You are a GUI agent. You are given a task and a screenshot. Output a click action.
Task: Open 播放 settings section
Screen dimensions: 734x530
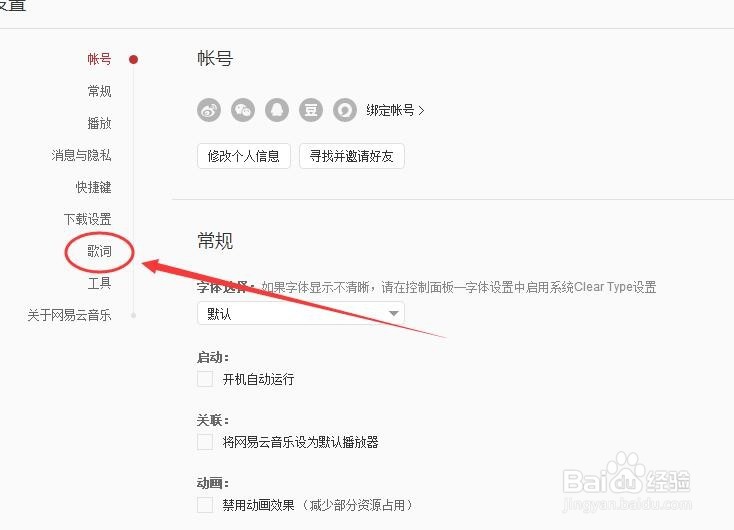point(99,123)
